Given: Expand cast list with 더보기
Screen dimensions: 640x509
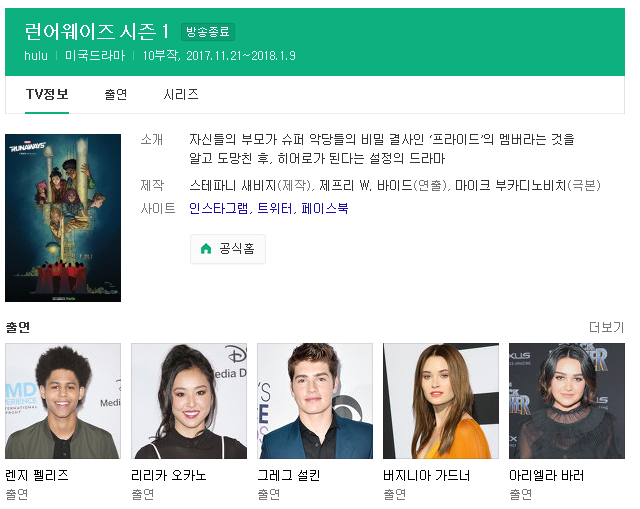Looking at the screenshot, I should (607, 327).
